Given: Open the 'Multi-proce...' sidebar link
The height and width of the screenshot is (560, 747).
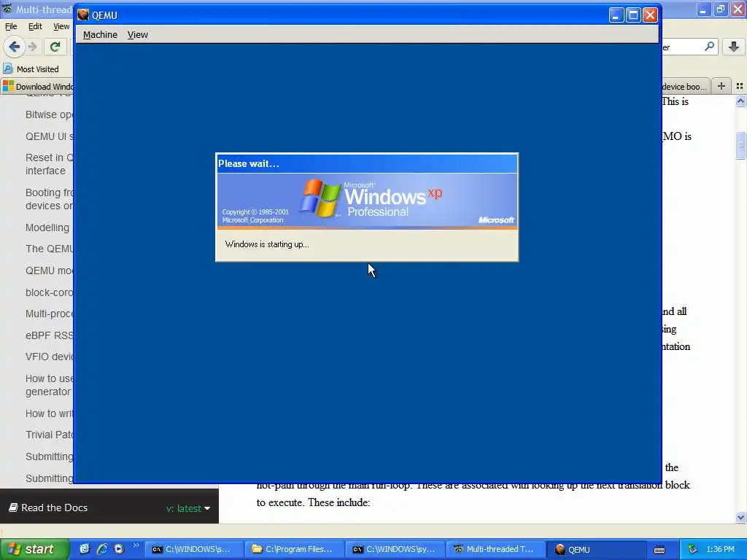Looking at the screenshot, I should pos(49,314).
